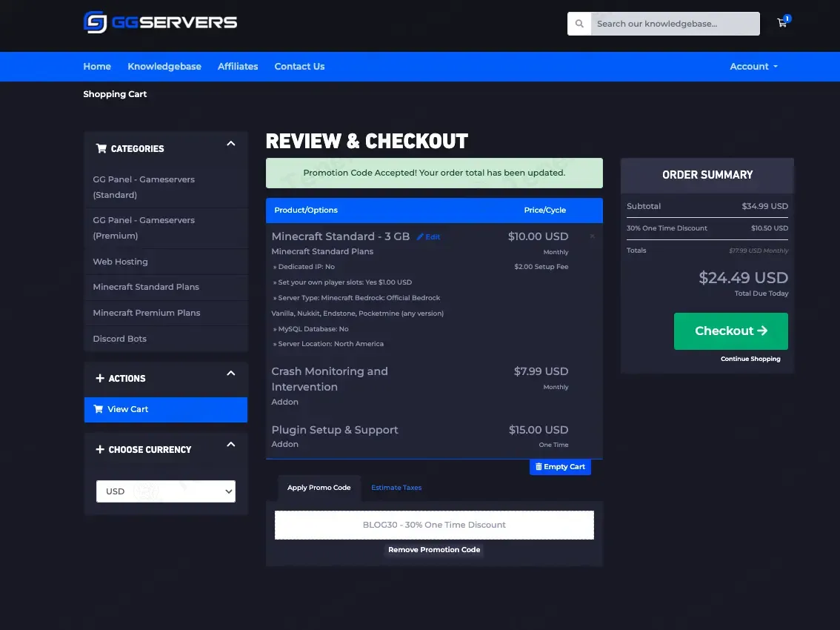
Task: Go to Home in the navigation bar
Action: coord(97,67)
